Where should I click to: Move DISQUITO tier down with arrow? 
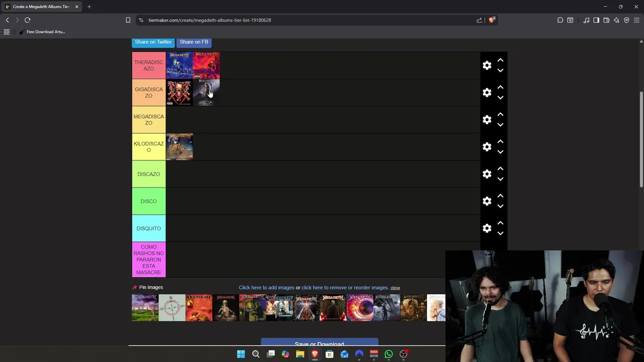point(500,233)
